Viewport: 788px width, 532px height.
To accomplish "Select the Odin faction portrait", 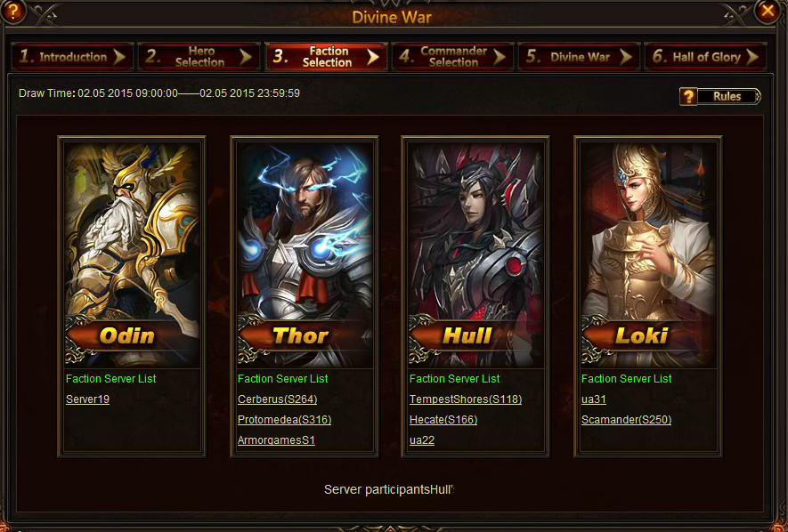I will coord(132,254).
